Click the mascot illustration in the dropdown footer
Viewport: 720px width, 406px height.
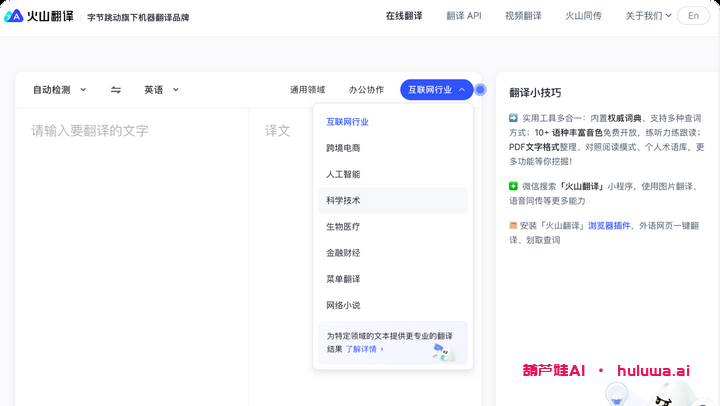(442, 350)
